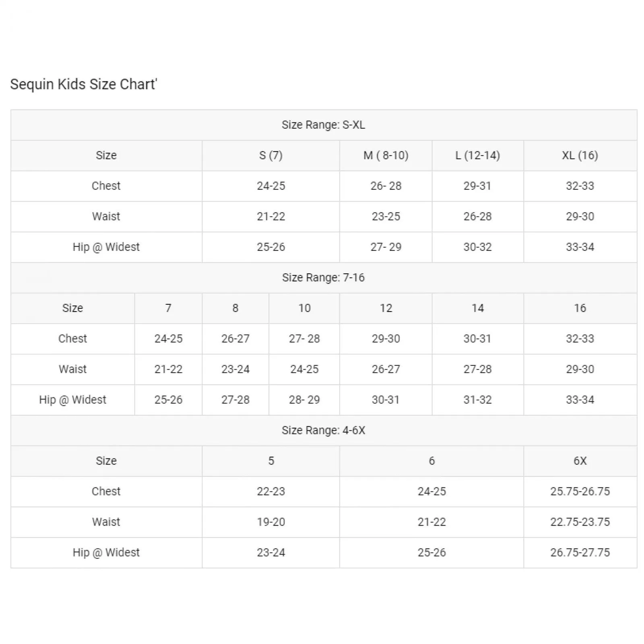Click the 22.75-23.75 waist measurement cell
This screenshot has height=644, width=644.
580,522
